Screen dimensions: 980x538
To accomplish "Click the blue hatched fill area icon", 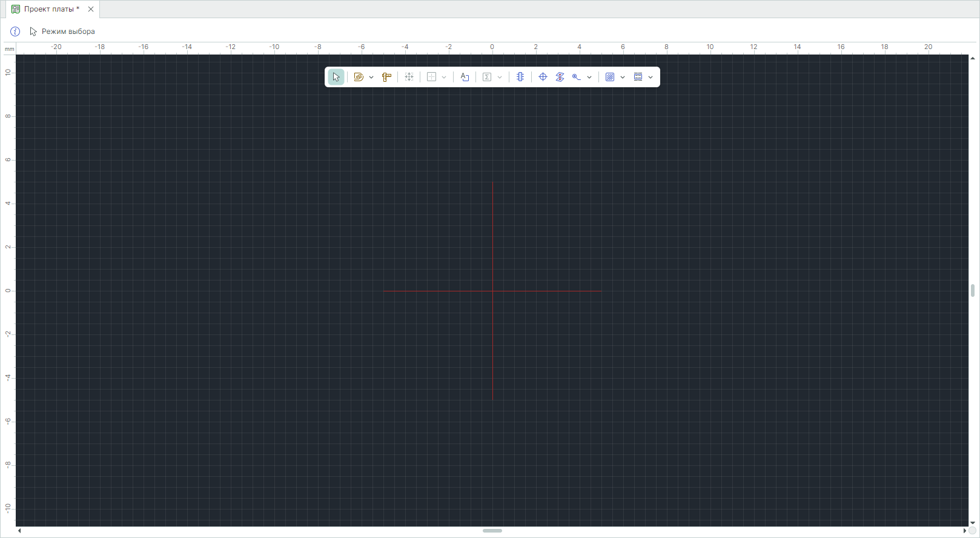I will tap(610, 77).
